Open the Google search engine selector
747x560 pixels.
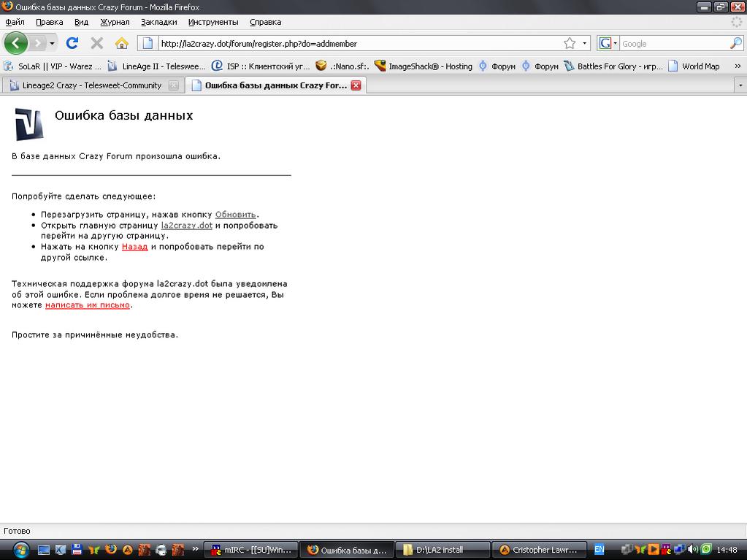click(608, 44)
